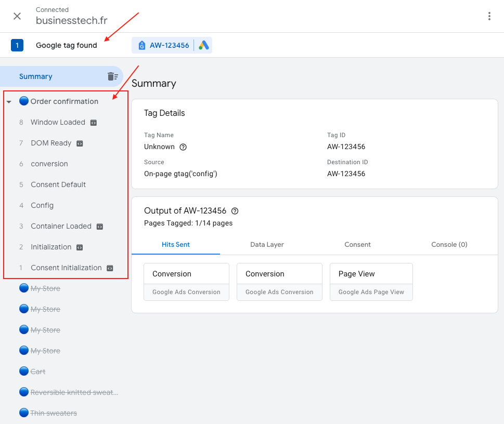Click the code icon next to Window Loaded

click(94, 123)
